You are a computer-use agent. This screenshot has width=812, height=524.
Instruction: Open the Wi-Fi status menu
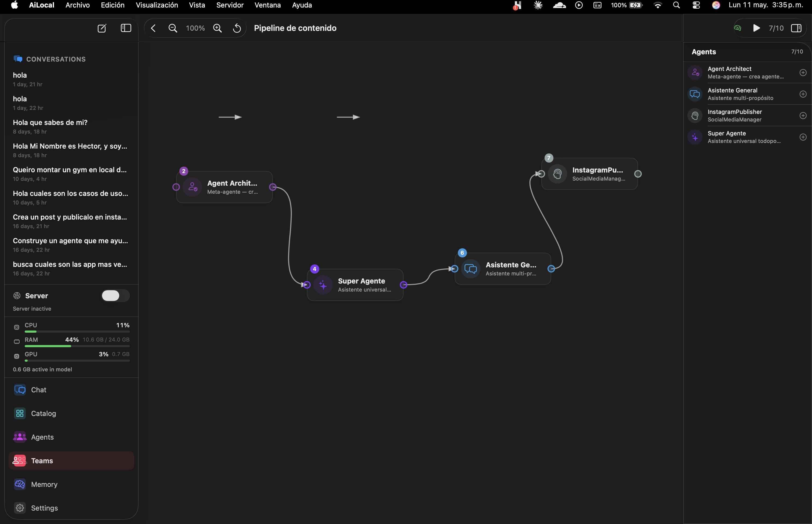[x=658, y=5]
